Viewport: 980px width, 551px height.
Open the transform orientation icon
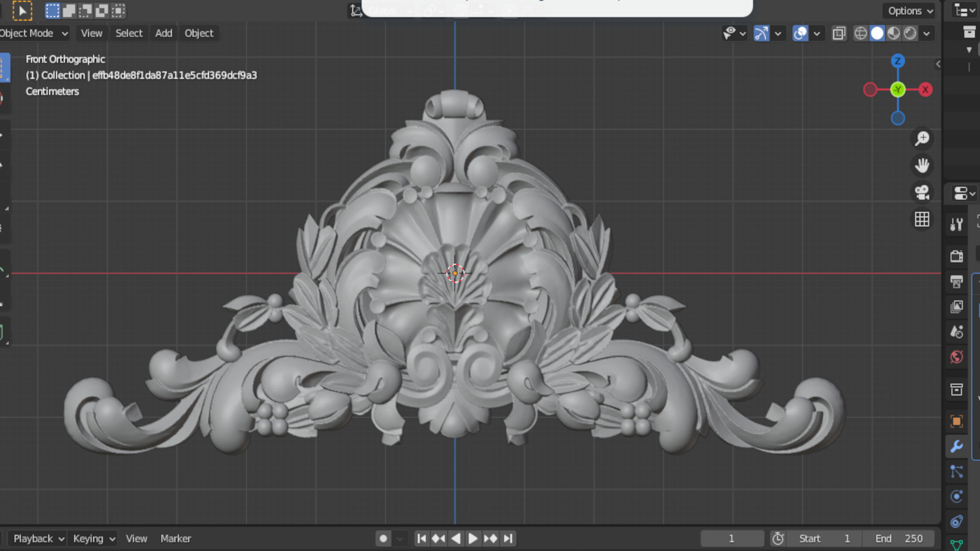[x=356, y=11]
